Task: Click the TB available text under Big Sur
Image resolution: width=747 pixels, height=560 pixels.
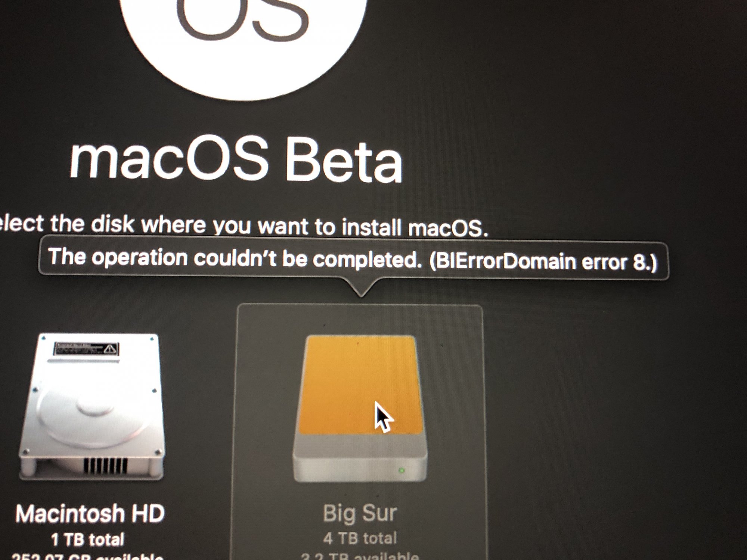Action: pos(360,556)
